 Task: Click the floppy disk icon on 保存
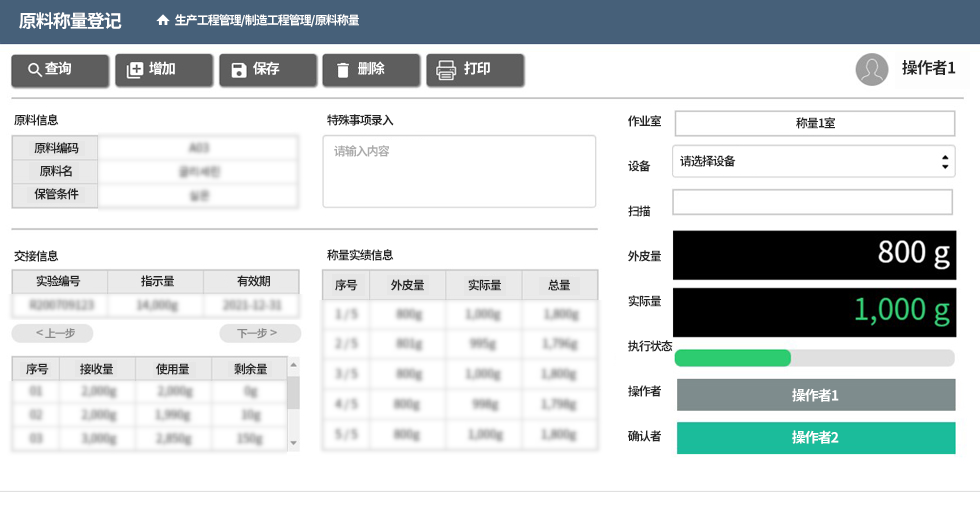click(239, 70)
